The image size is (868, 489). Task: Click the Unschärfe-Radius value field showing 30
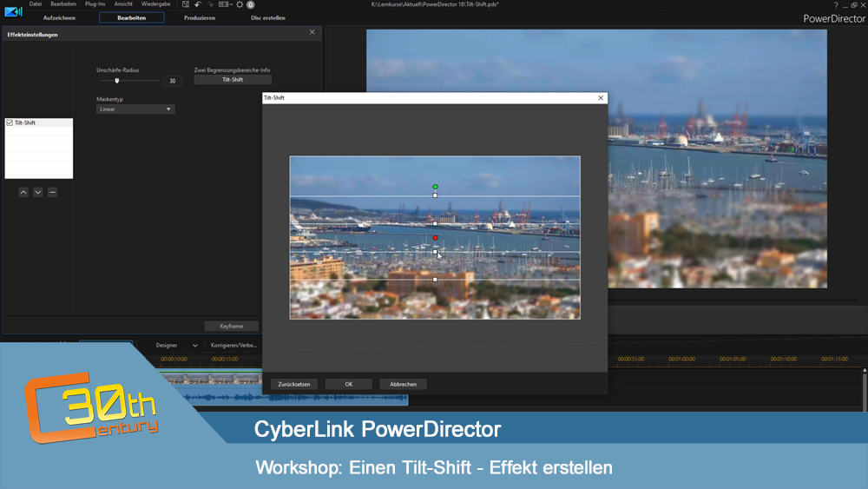[x=172, y=81]
